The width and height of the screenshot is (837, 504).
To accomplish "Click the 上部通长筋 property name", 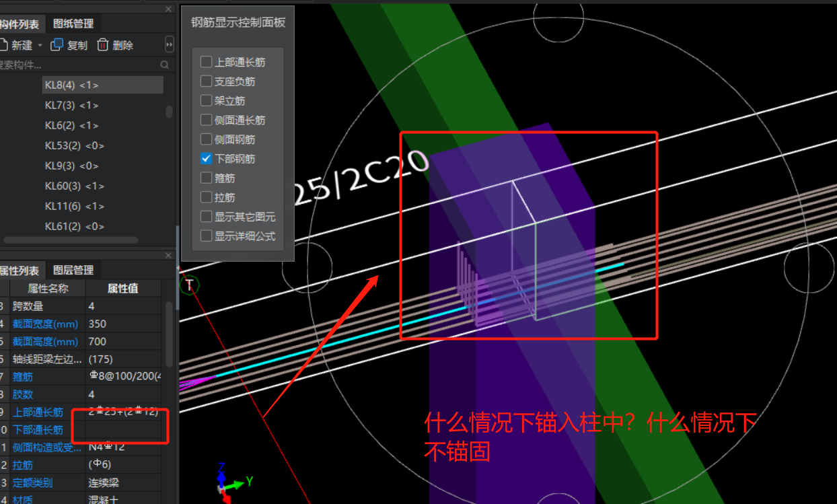I will point(38,412).
